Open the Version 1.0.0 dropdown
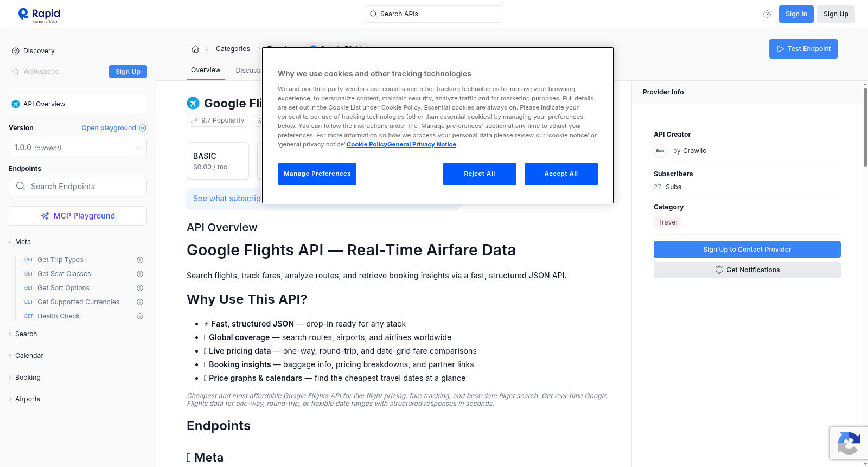Viewport: 868px width, 467px height. tap(78, 148)
